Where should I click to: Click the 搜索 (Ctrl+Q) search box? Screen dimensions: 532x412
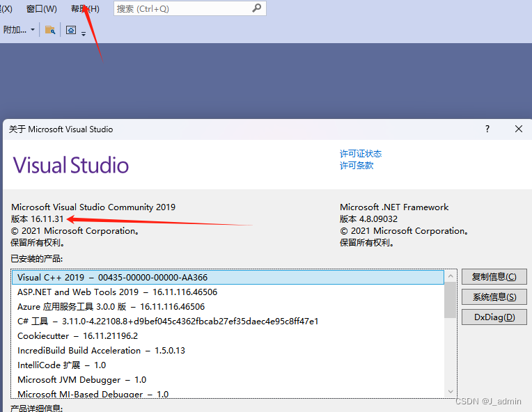[x=189, y=8]
